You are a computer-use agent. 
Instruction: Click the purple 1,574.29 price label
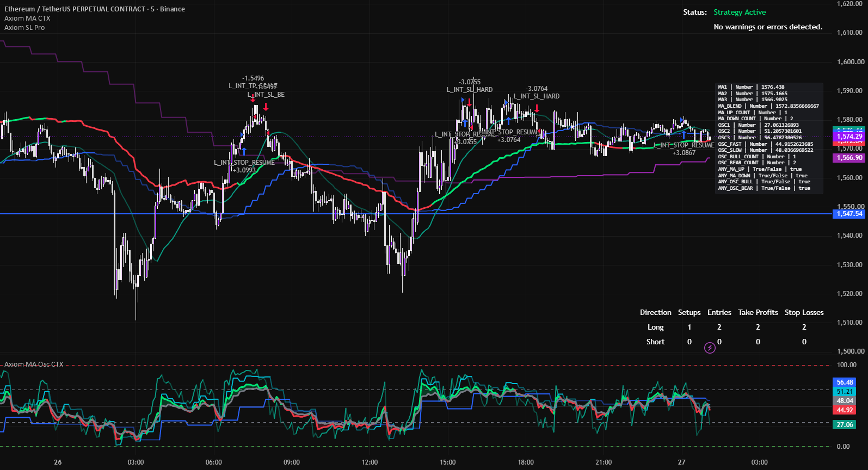849,137
